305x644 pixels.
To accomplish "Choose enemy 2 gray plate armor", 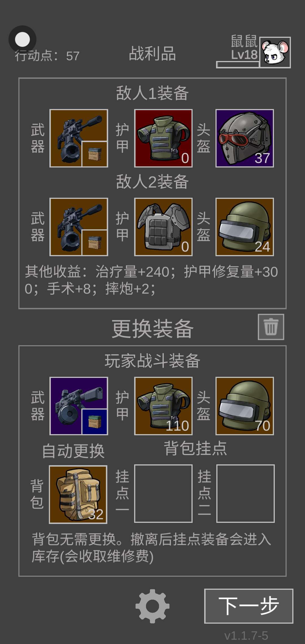I will 163,227.
